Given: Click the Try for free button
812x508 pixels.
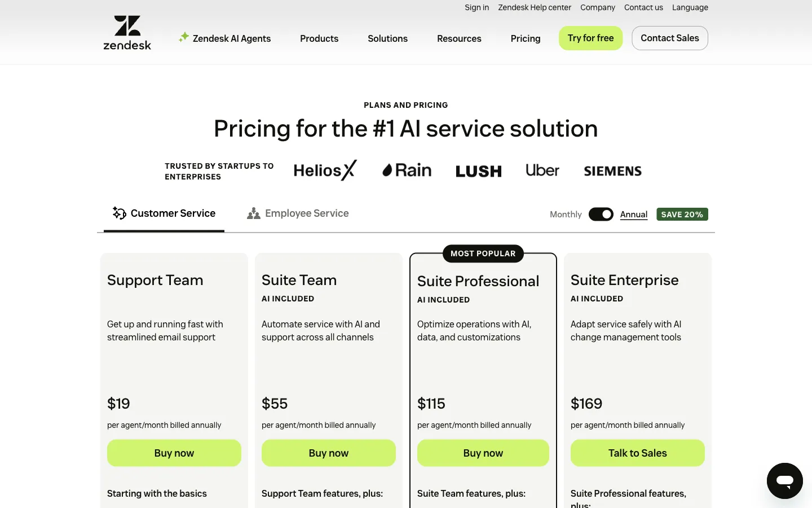Looking at the screenshot, I should click(x=591, y=38).
